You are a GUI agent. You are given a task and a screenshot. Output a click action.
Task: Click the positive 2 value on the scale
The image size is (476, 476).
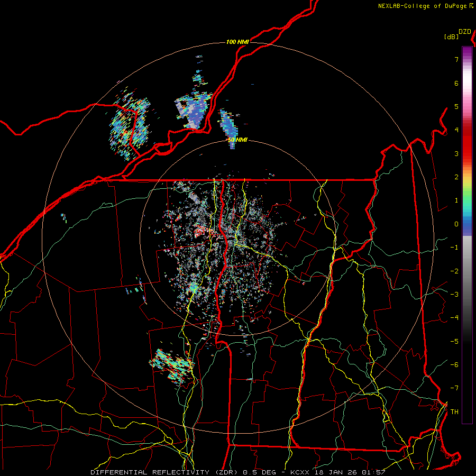[456, 177]
